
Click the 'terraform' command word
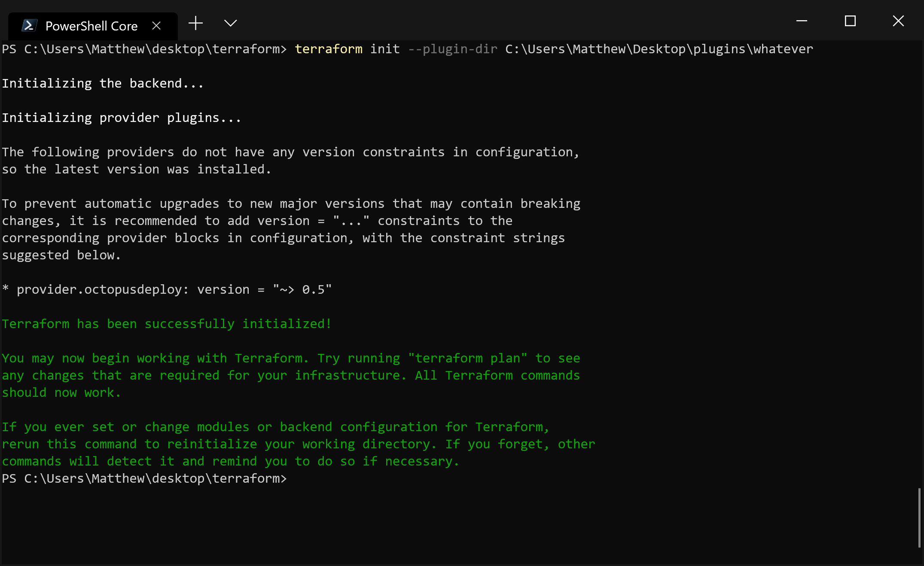click(329, 49)
